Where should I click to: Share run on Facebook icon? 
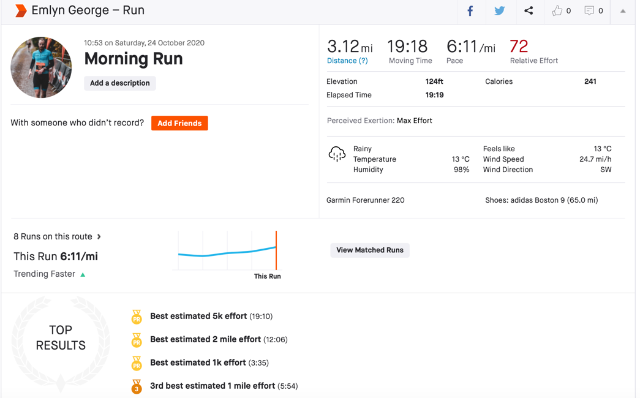[470, 11]
